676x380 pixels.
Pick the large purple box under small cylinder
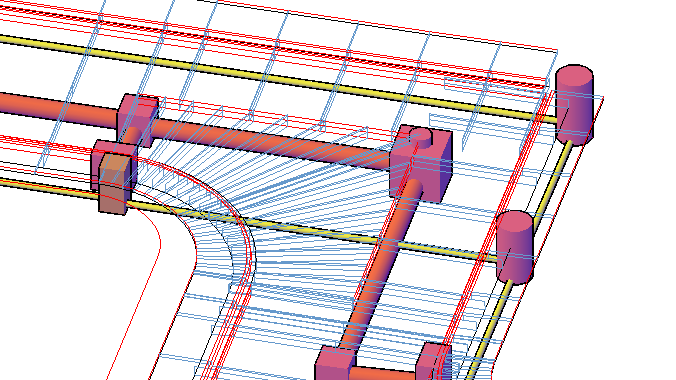(421, 165)
